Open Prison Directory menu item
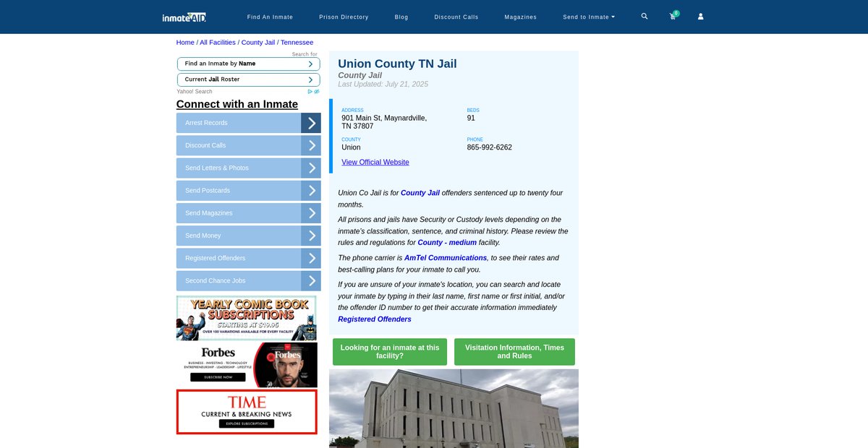 coord(344,17)
